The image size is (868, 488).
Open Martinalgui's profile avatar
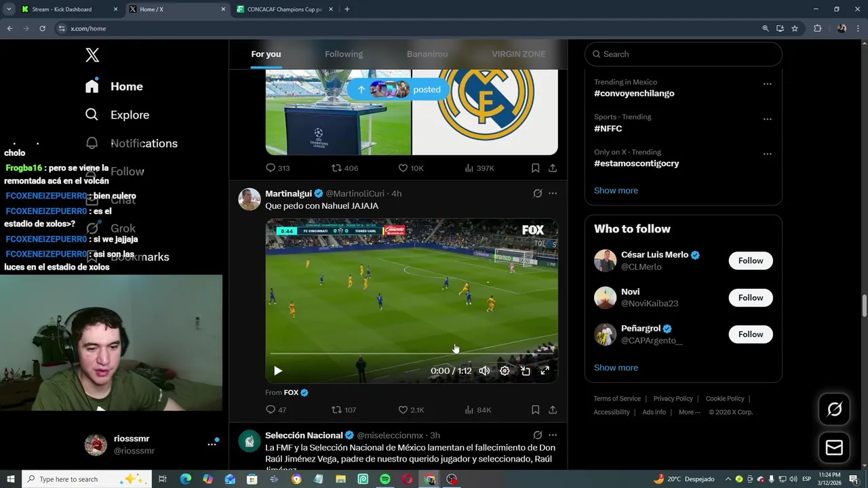pyautogui.click(x=250, y=199)
